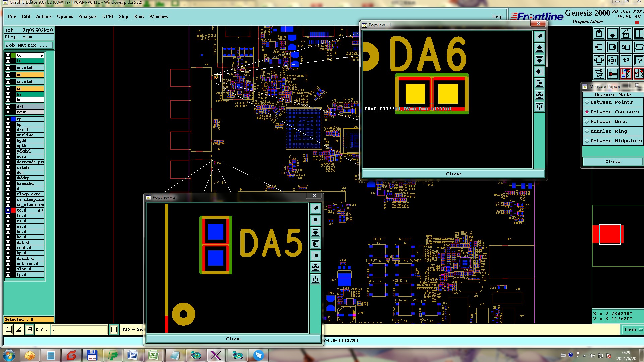Click the zoom out arrows icon
Viewport: 644px width, 362px height.
coord(612,60)
